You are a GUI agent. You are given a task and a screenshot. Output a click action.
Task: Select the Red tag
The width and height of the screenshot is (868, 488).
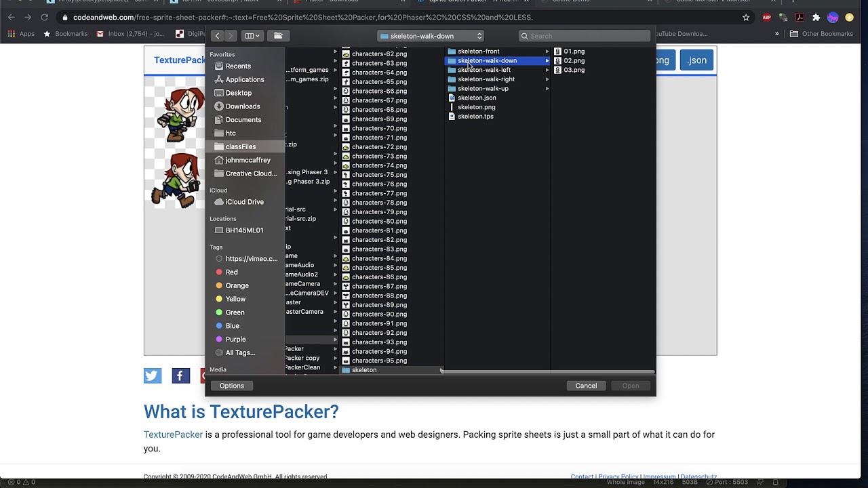click(231, 272)
